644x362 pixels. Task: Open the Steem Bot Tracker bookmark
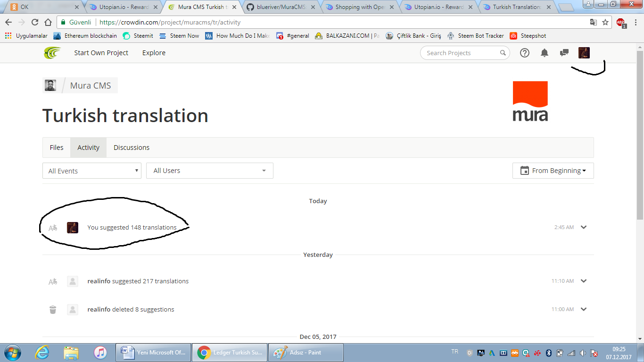point(476,36)
